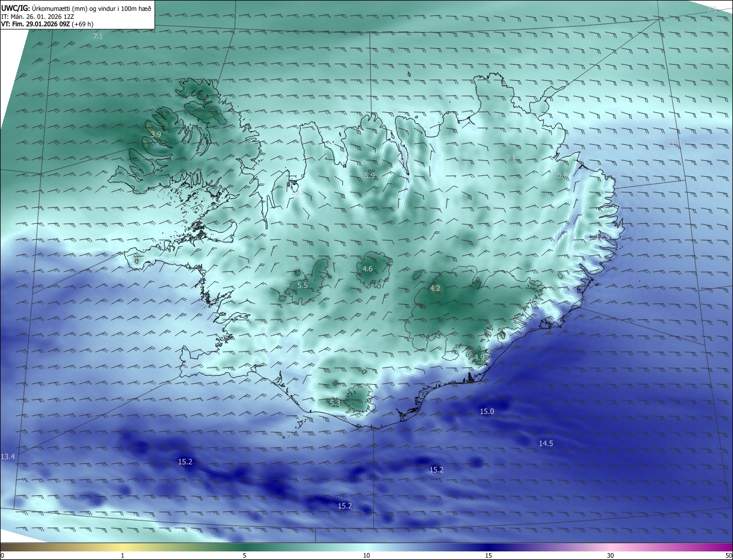Image resolution: width=733 pixels, height=560 pixels.
Task: Click the colorbar tick label 10
Action: click(366, 556)
